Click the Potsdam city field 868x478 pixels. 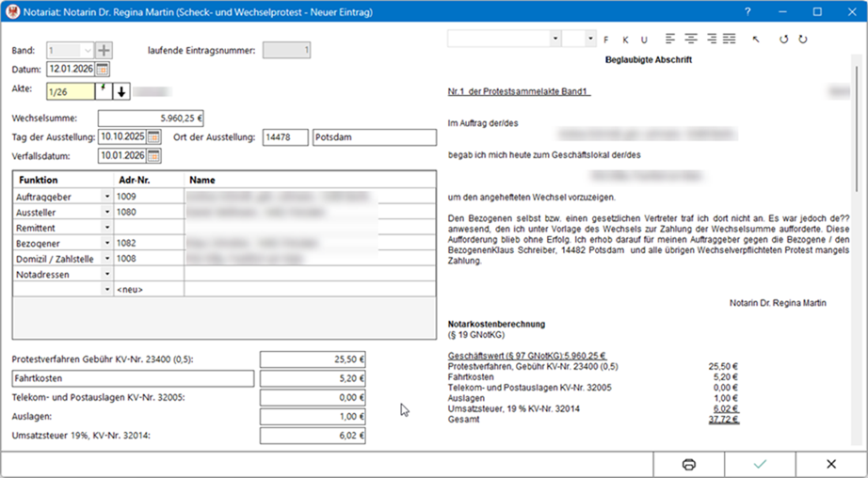375,137
